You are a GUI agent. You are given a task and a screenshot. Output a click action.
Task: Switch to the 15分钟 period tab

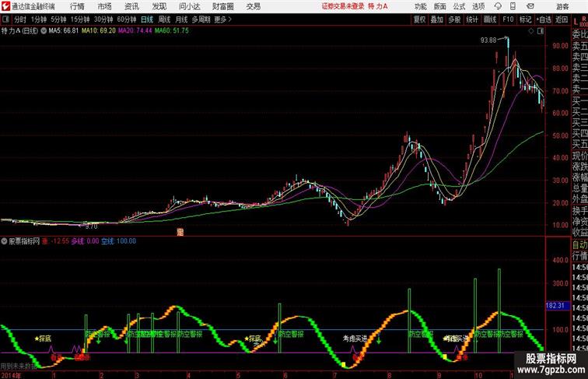(80, 19)
